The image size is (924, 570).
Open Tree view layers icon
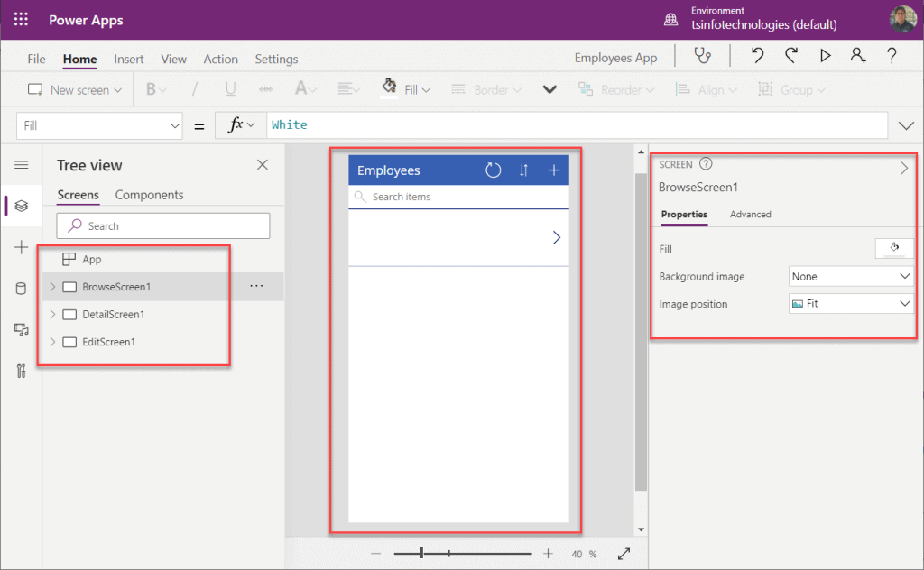pyautogui.click(x=22, y=206)
